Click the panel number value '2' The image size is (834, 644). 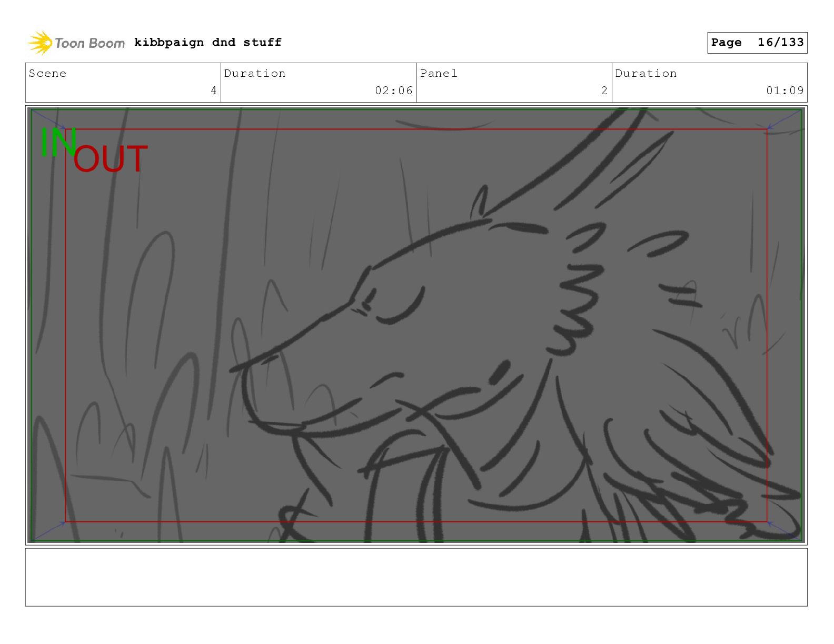[604, 91]
